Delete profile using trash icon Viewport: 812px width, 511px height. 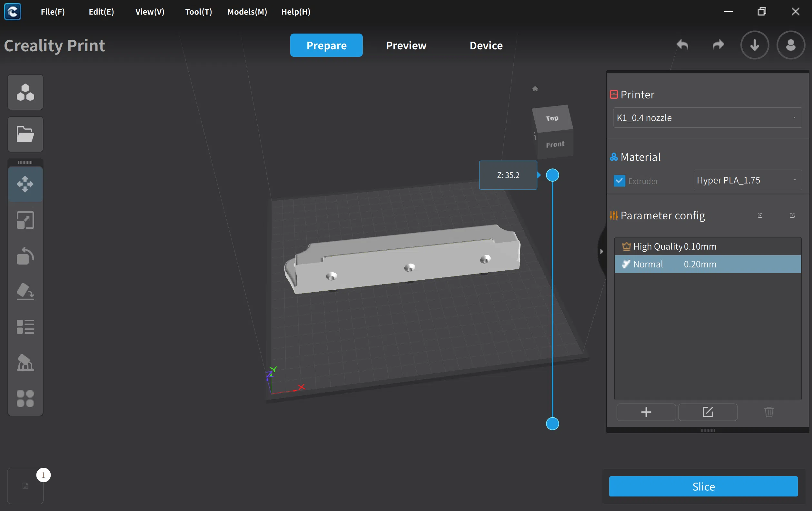click(769, 412)
